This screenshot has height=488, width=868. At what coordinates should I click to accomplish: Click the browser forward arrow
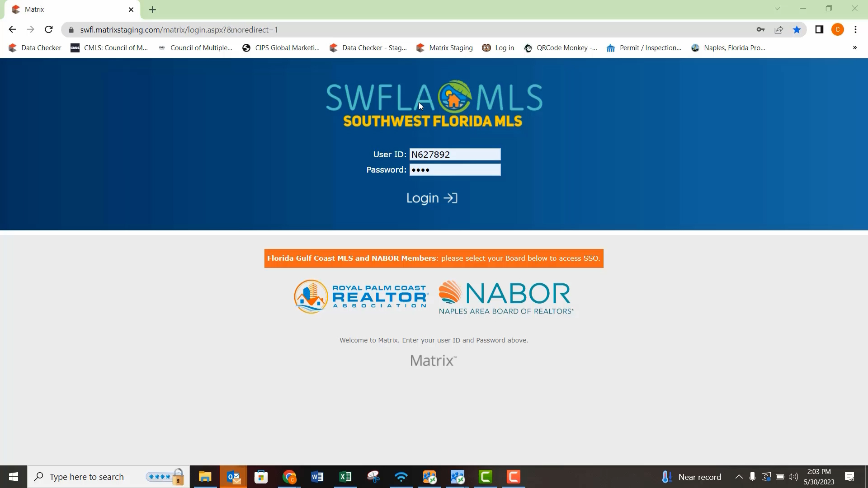30,30
